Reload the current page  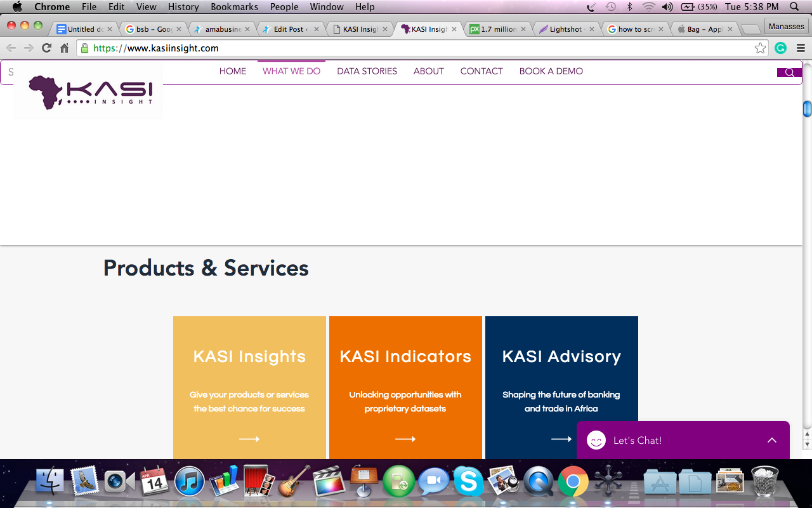tap(46, 48)
